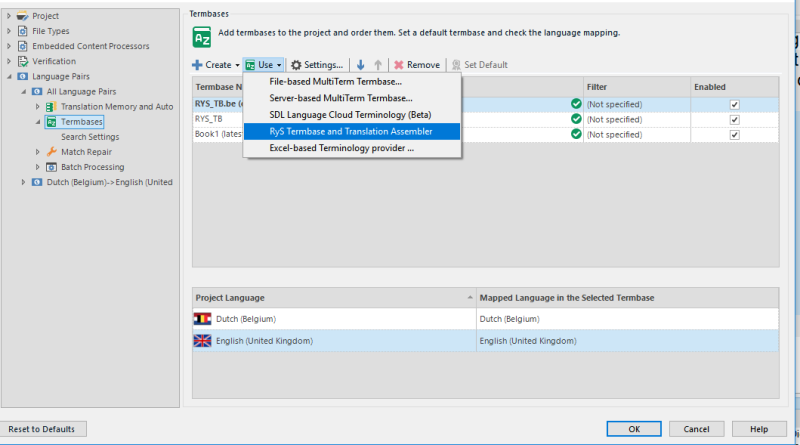
Task: Click the Set Default ribbon icon
Action: click(456, 65)
